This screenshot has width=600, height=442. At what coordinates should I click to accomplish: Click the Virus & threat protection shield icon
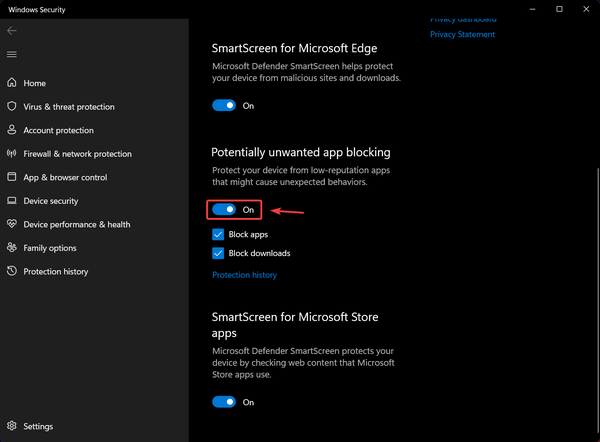click(x=12, y=106)
